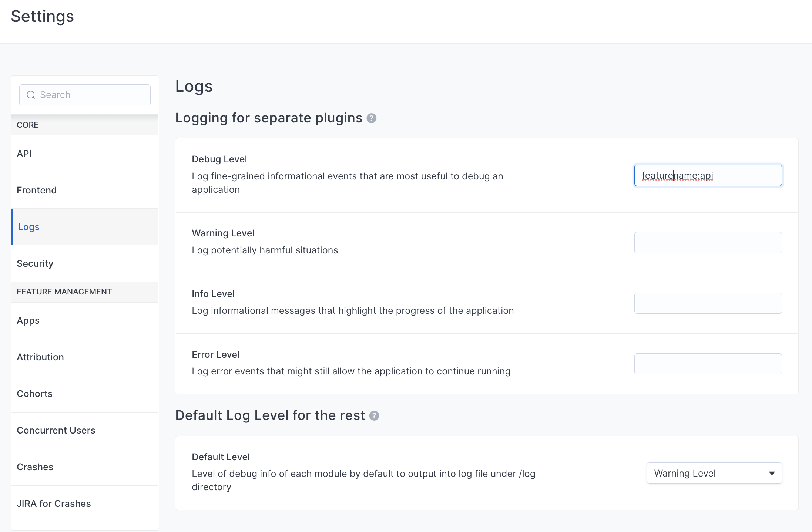The height and width of the screenshot is (532, 812).
Task: Expand the Warning Level dropdown arrow
Action: coord(772,473)
